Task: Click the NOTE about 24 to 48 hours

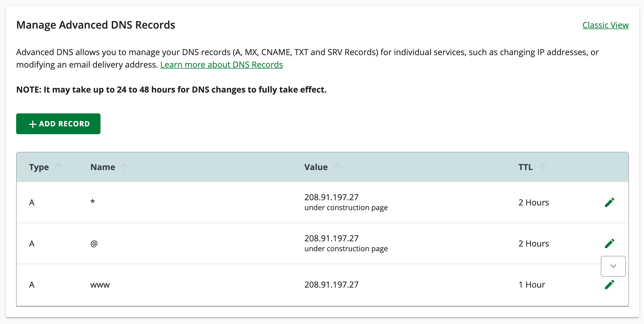Action: (171, 89)
